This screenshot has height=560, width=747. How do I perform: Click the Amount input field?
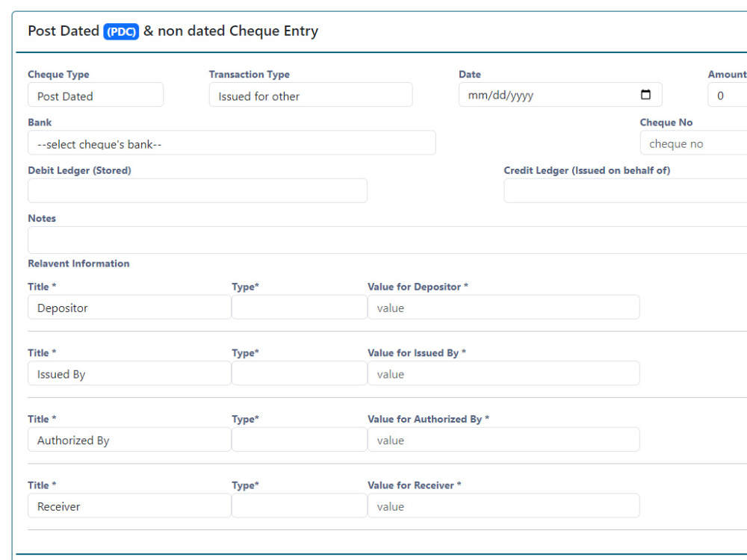(x=728, y=95)
